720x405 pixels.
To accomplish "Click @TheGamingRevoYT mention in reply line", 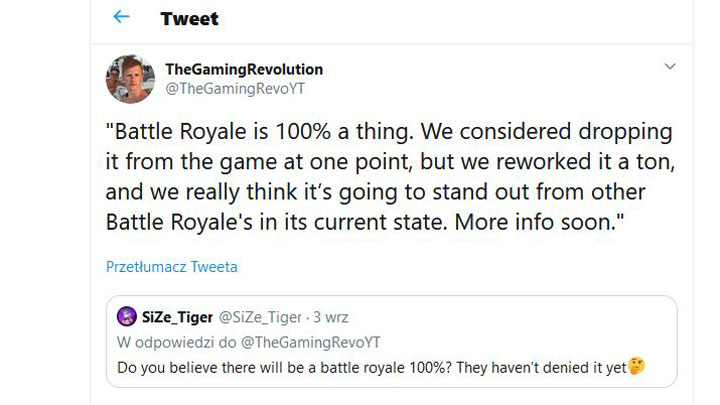I will click(x=320, y=342).
